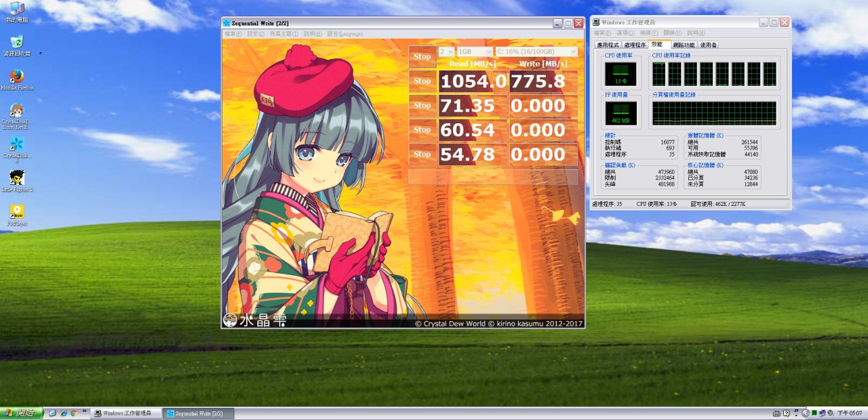Open the Help menu in CrystalDiskMark
Image resolution: width=868 pixels, height=420 pixels.
tap(313, 34)
